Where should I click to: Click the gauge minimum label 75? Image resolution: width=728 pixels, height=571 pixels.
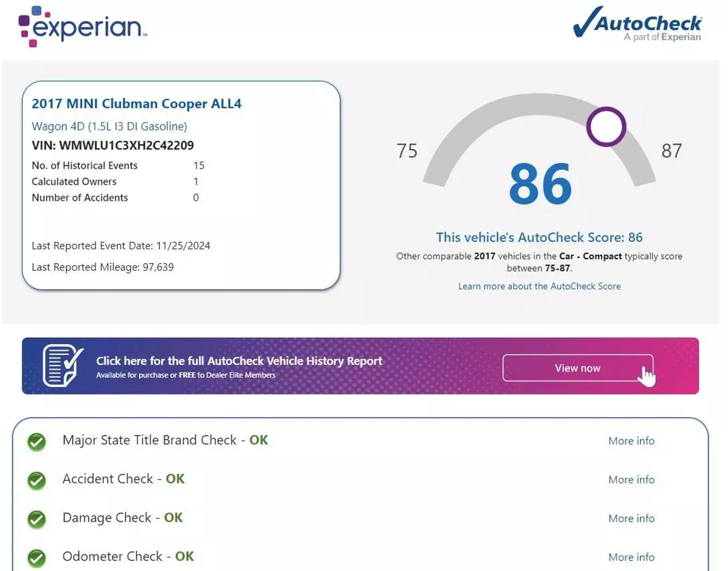[407, 151]
